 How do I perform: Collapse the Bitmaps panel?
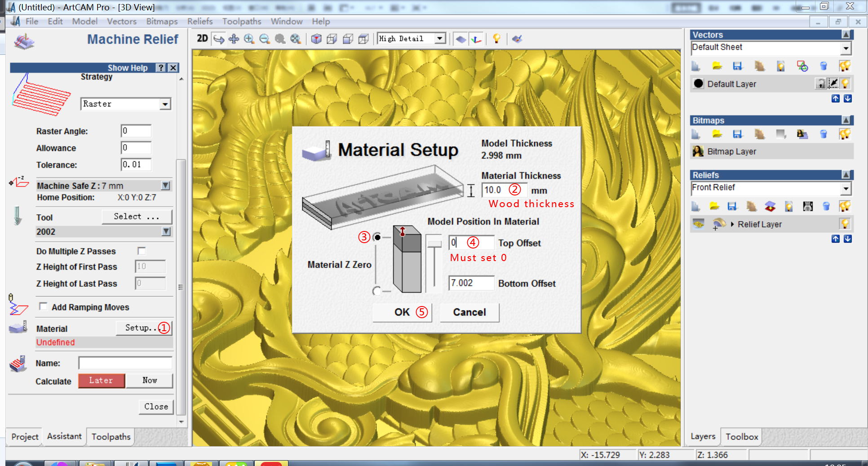click(846, 120)
